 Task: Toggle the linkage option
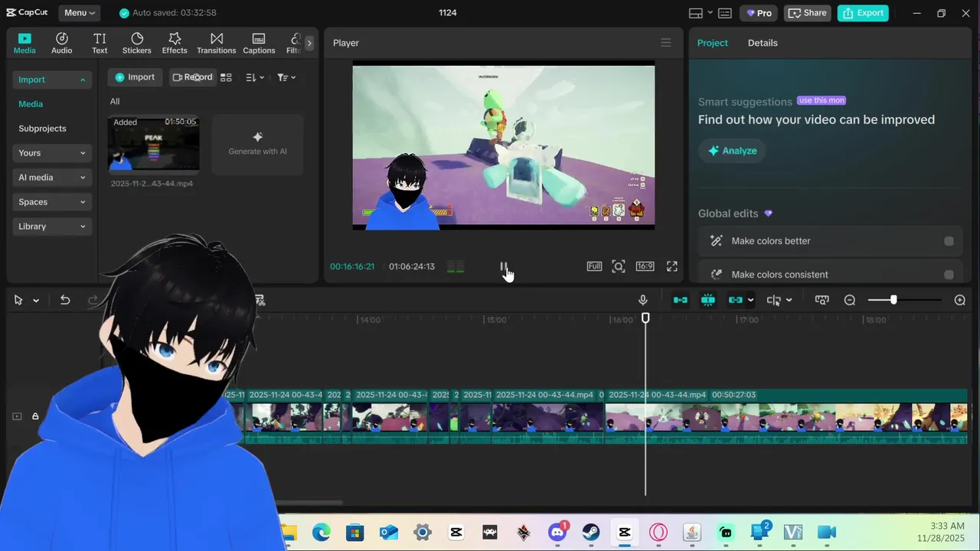736,300
